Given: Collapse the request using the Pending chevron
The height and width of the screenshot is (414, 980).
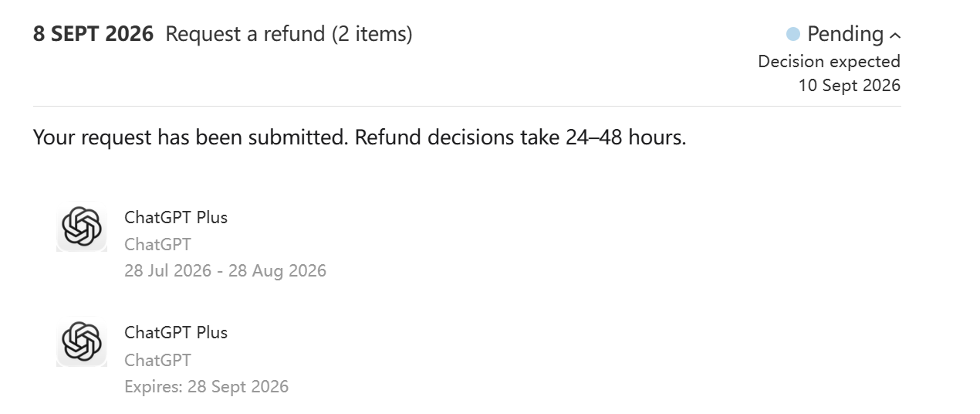Looking at the screenshot, I should 895,35.
